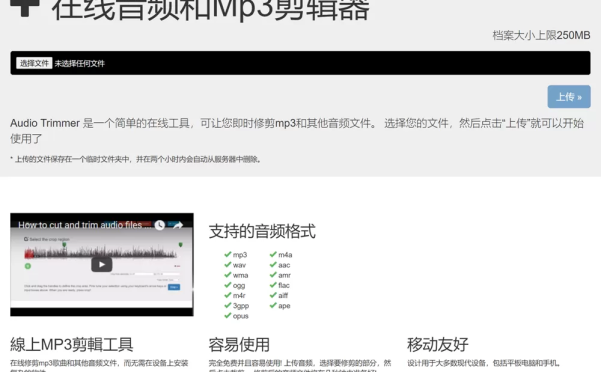Viewport: 601px width, 372px height.
Task: Click the opus format entry
Action: (x=241, y=316)
